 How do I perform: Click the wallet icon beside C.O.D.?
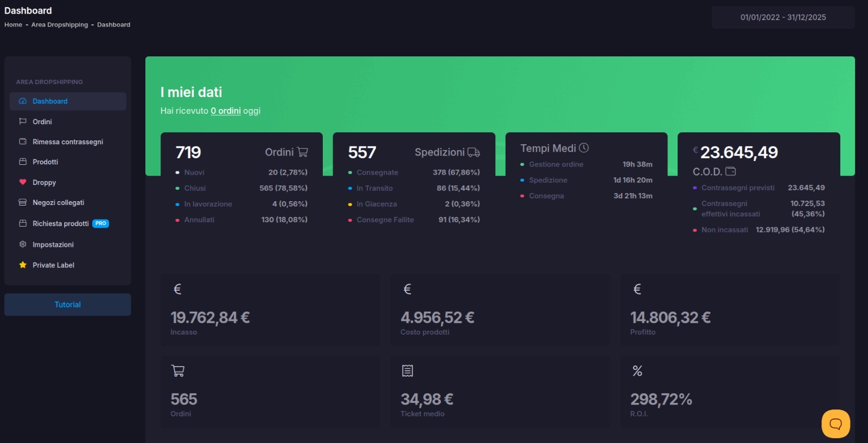(x=731, y=171)
